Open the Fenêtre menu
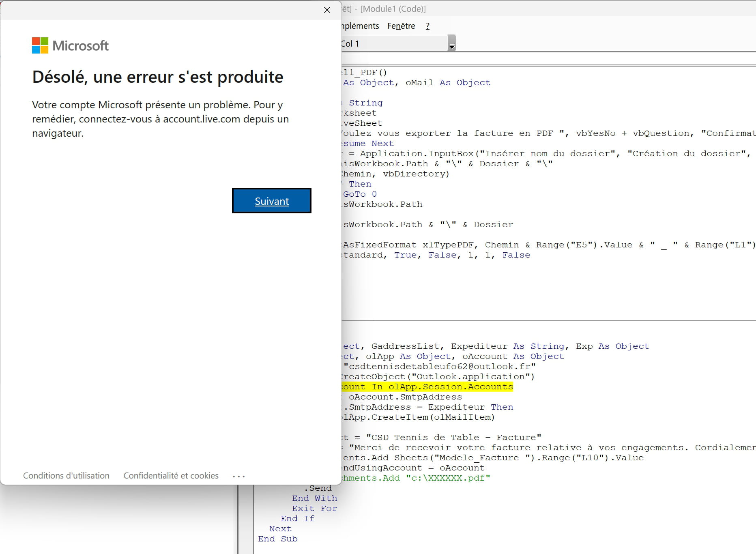This screenshot has height=554, width=756. pyautogui.click(x=401, y=26)
